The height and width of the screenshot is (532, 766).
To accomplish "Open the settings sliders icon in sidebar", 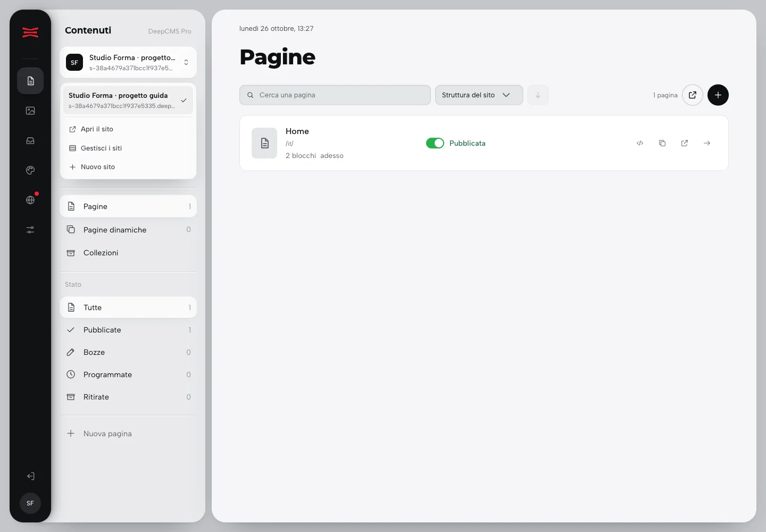I will pyautogui.click(x=30, y=230).
